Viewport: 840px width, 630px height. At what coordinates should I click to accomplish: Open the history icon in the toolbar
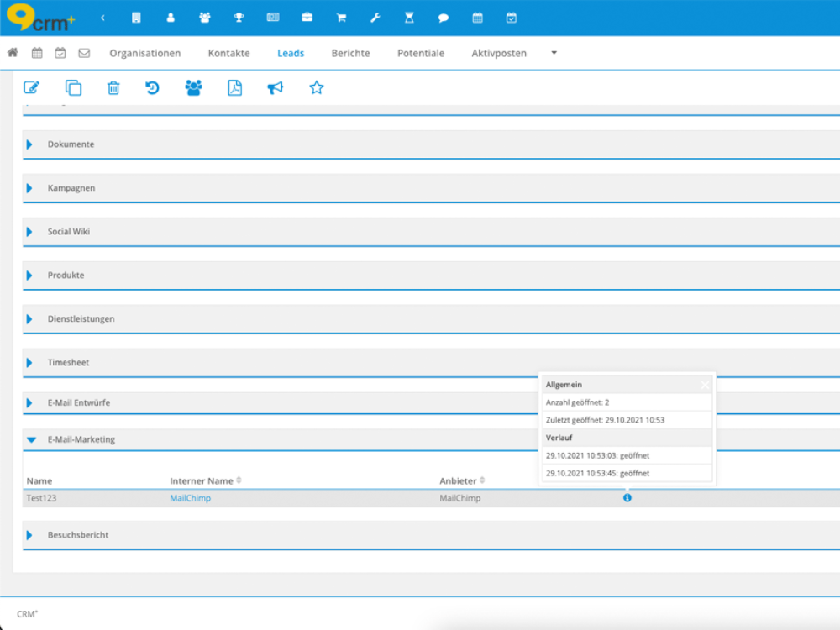[152, 87]
